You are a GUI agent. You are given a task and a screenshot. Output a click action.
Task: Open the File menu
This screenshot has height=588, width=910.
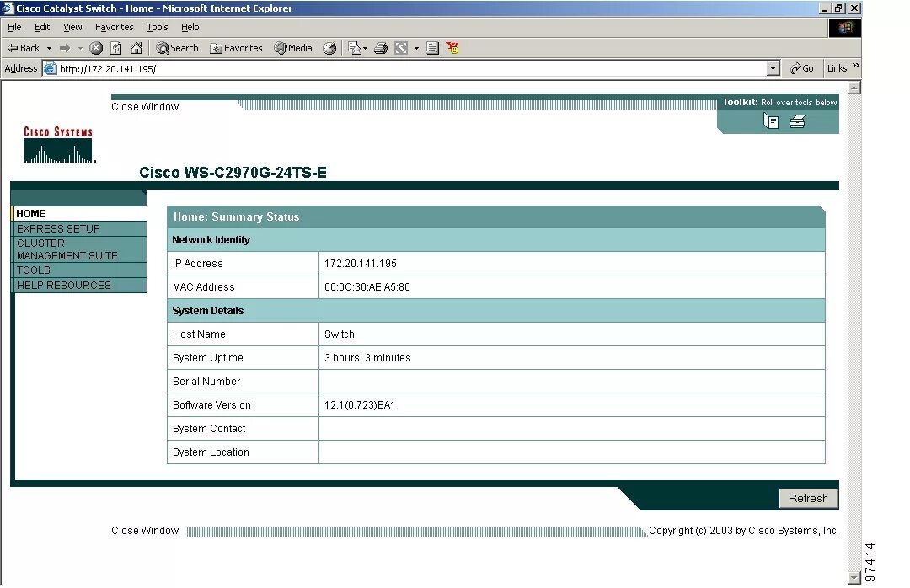pos(14,27)
